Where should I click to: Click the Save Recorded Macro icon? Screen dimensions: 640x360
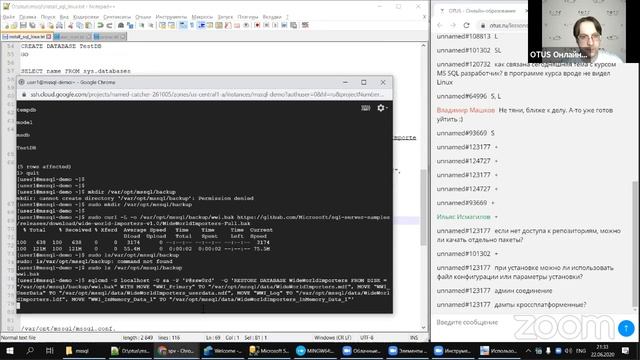(x=293, y=25)
